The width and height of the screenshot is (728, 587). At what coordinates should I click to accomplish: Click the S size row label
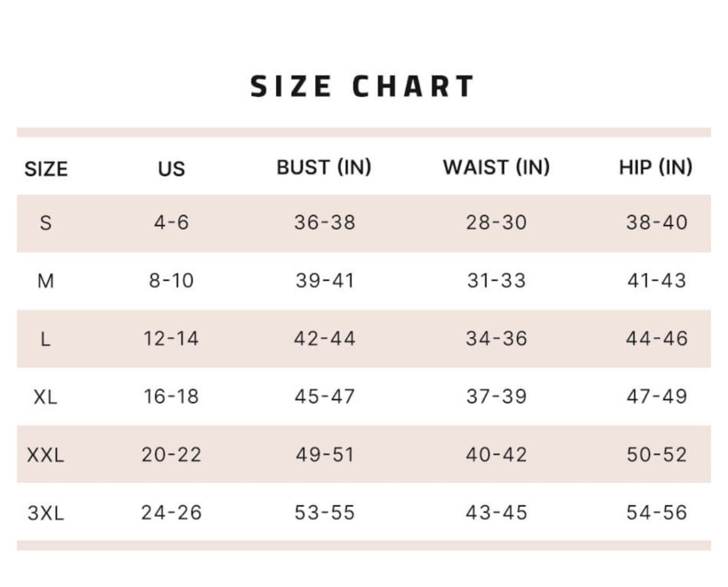(x=45, y=223)
